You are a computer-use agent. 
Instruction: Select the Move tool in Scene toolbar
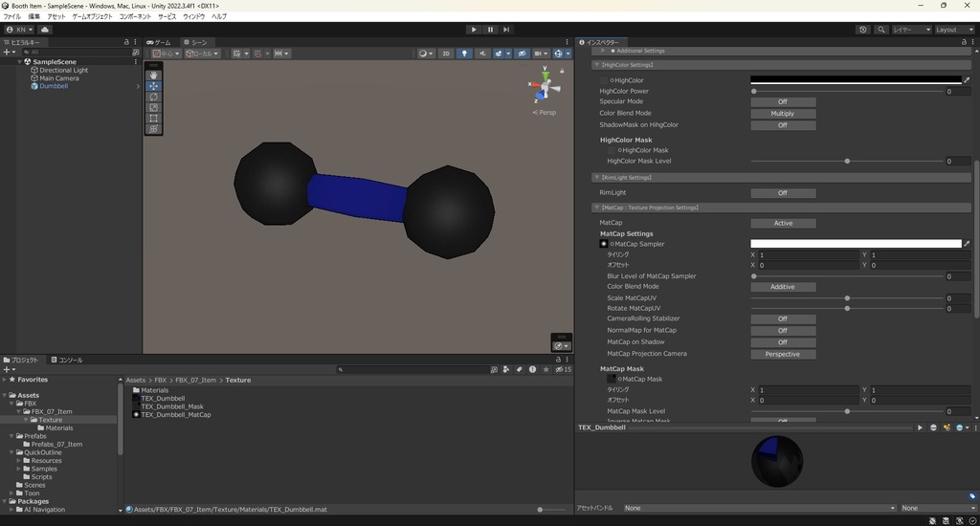coord(153,86)
